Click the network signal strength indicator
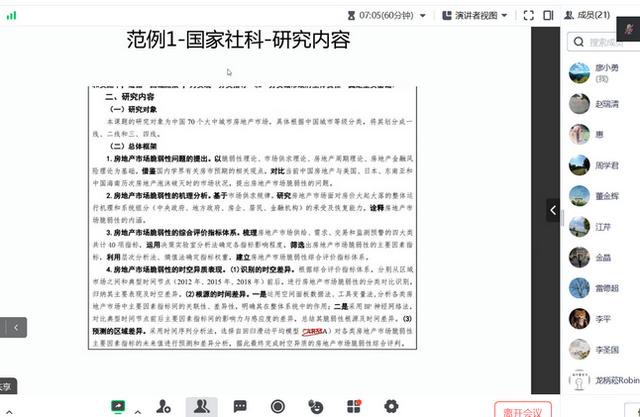Screen dimensions: 640x417 click(x=11, y=16)
